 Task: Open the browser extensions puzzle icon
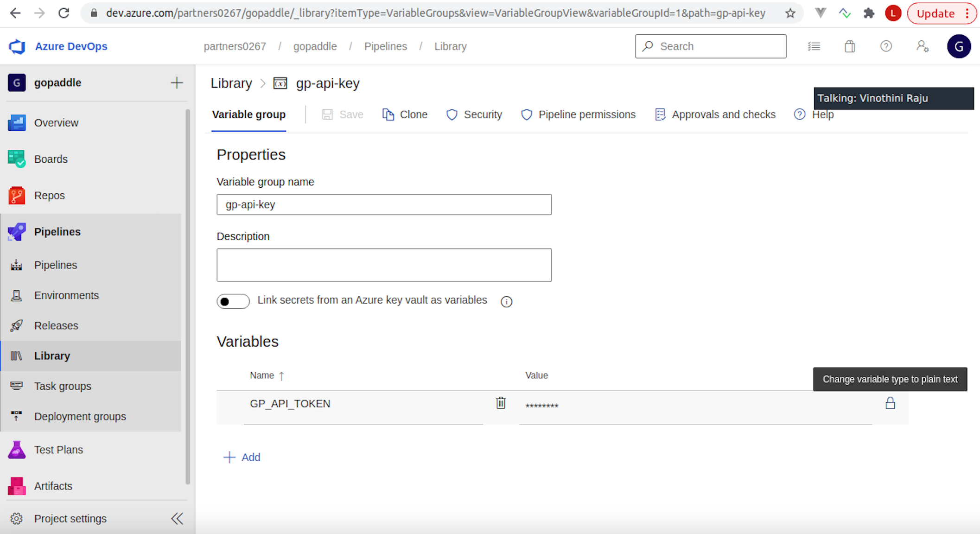point(869,13)
